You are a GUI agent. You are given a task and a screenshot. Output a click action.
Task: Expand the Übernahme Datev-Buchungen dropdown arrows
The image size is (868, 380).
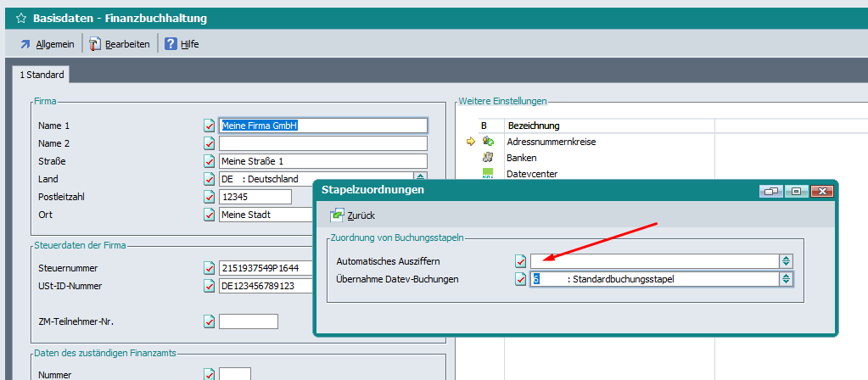click(787, 279)
